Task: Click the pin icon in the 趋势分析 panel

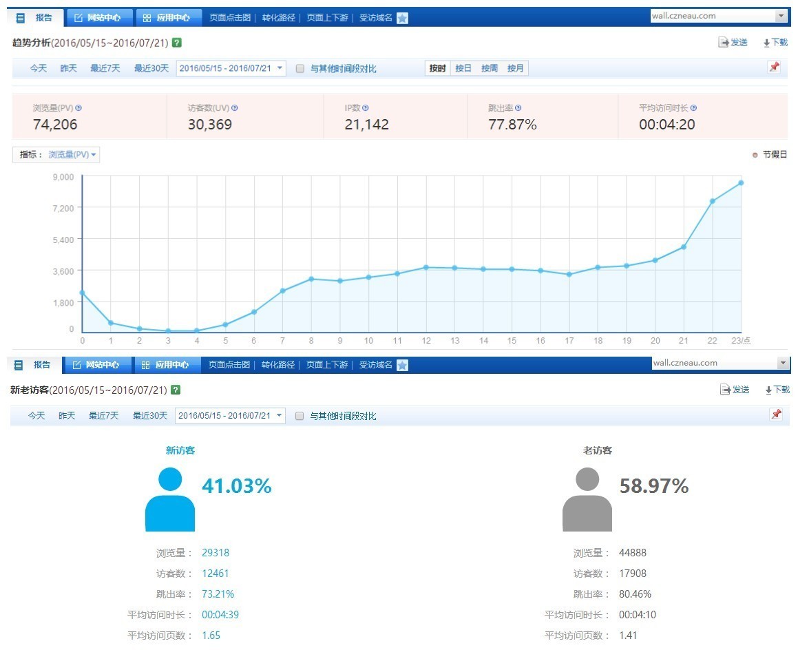Action: click(775, 67)
